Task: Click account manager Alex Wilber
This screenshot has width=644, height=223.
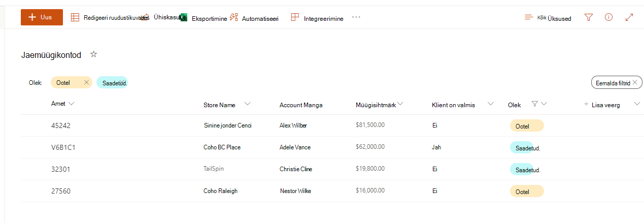Action: 293,125
